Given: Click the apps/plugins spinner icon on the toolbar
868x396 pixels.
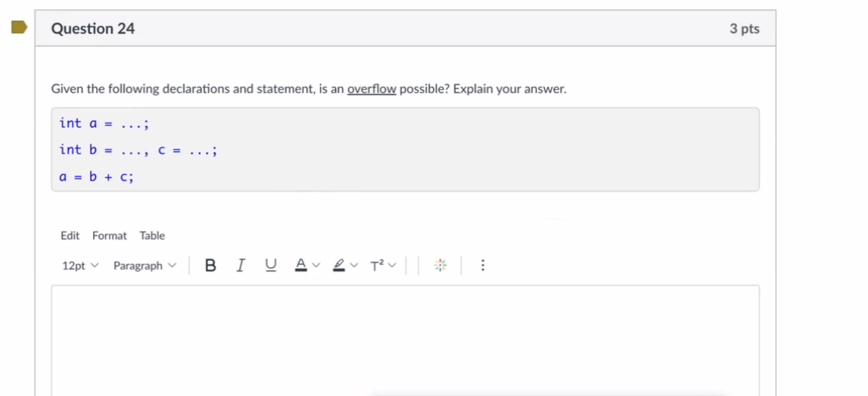Looking at the screenshot, I should click(x=440, y=266).
